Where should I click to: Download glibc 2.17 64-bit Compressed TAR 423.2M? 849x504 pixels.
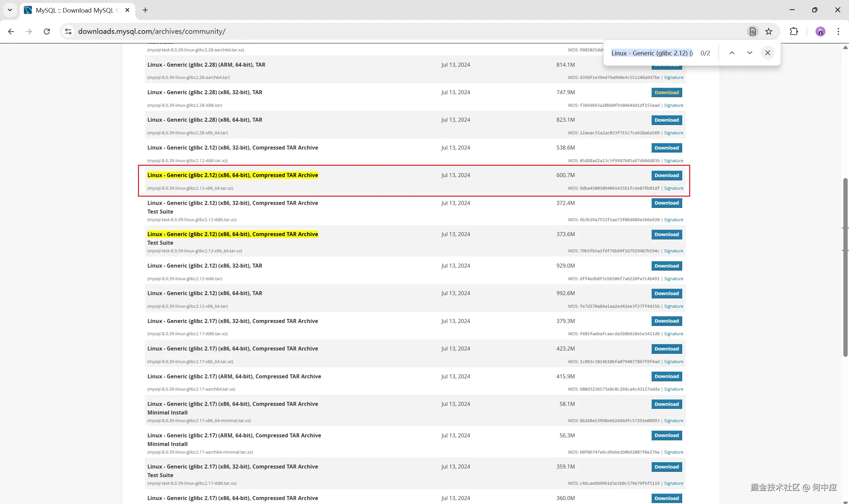pos(666,349)
